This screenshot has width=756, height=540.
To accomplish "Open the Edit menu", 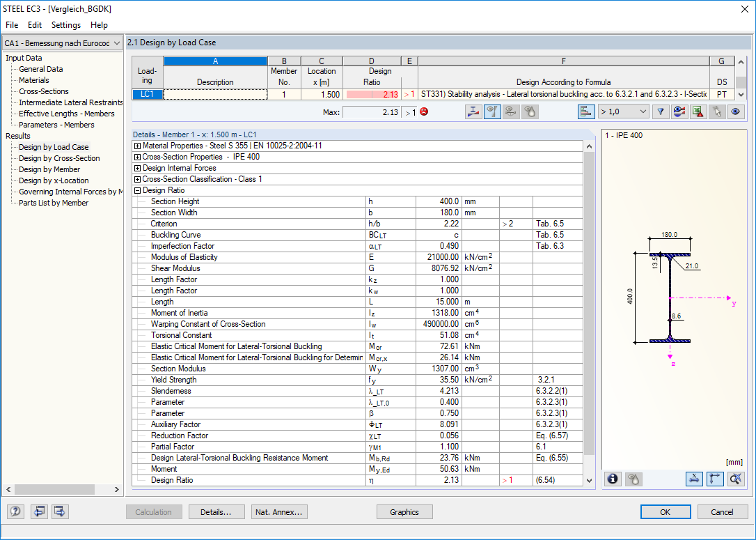I will [35, 25].
